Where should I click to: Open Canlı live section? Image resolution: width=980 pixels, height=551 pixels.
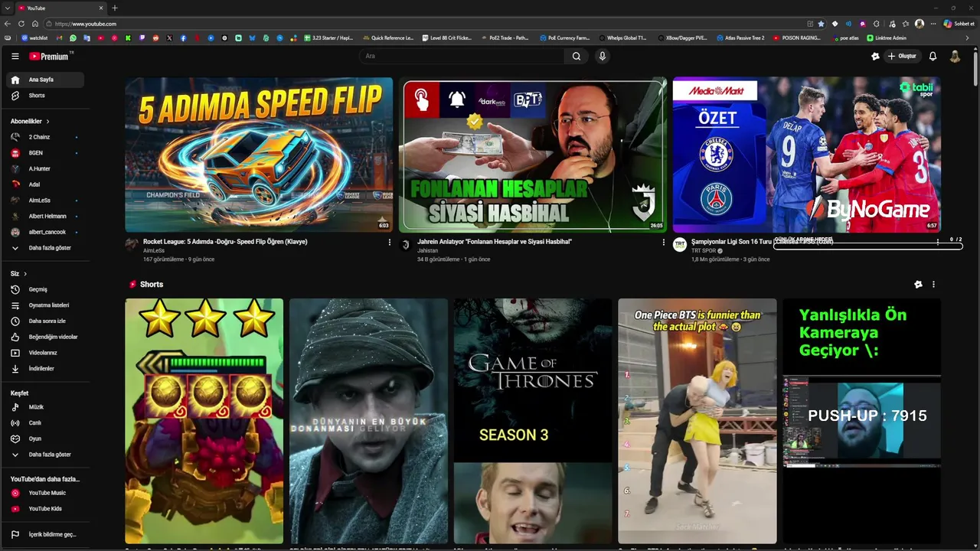[44, 422]
